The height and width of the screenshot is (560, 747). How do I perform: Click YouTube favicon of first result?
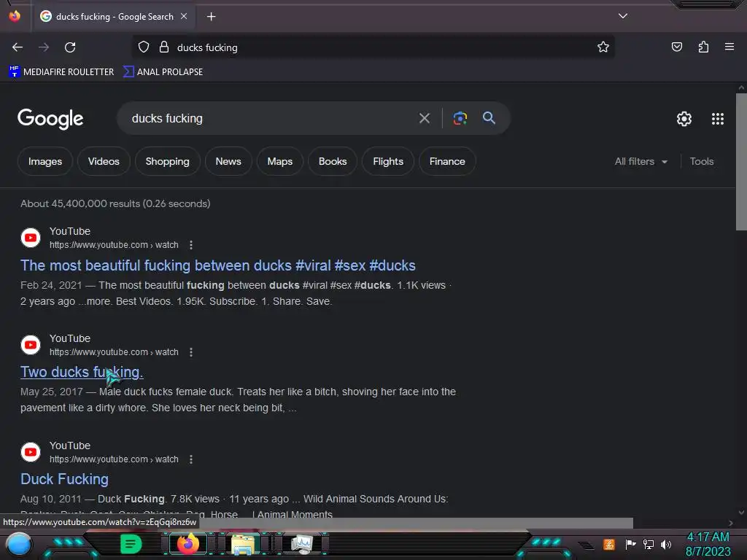pyautogui.click(x=31, y=238)
